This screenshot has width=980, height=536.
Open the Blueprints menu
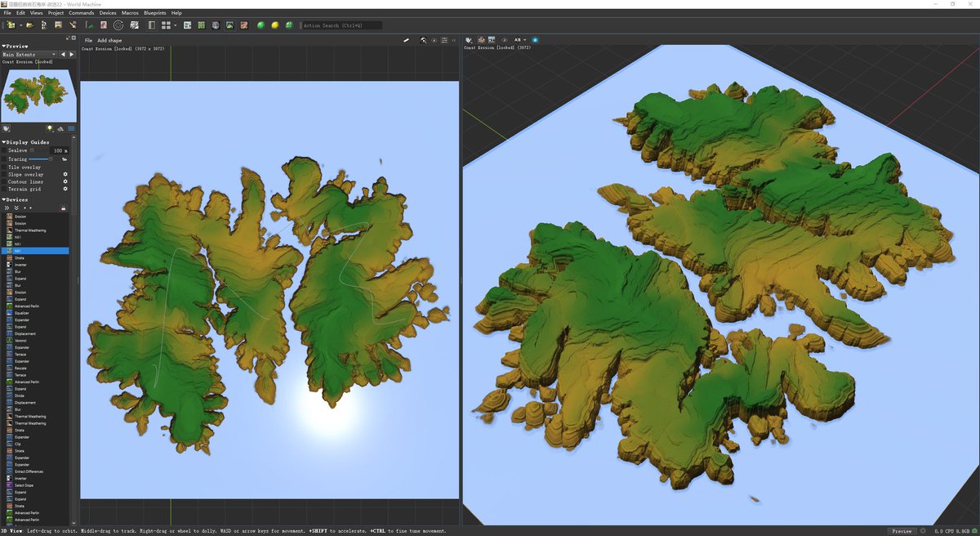coord(154,13)
